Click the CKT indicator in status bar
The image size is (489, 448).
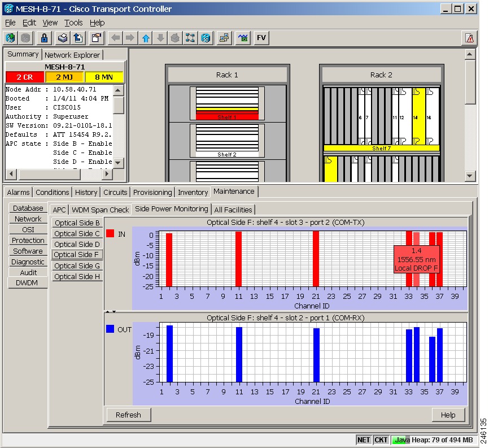[x=381, y=440]
